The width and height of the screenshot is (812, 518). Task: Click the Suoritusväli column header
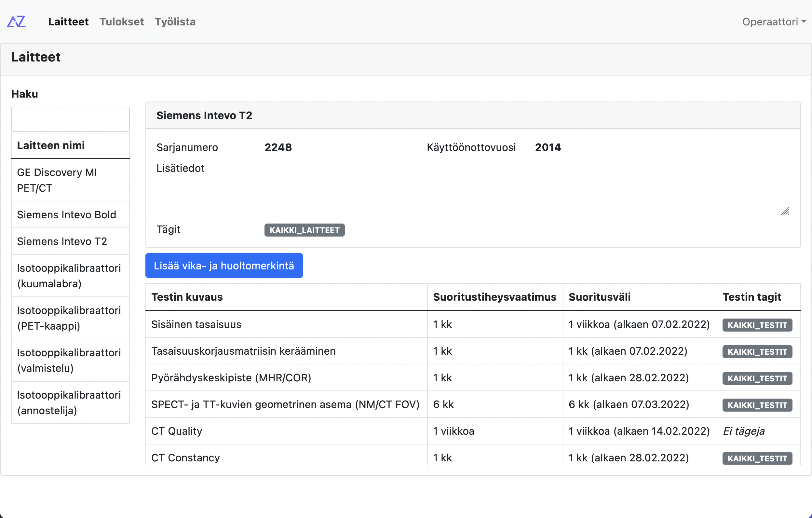pyautogui.click(x=640, y=297)
